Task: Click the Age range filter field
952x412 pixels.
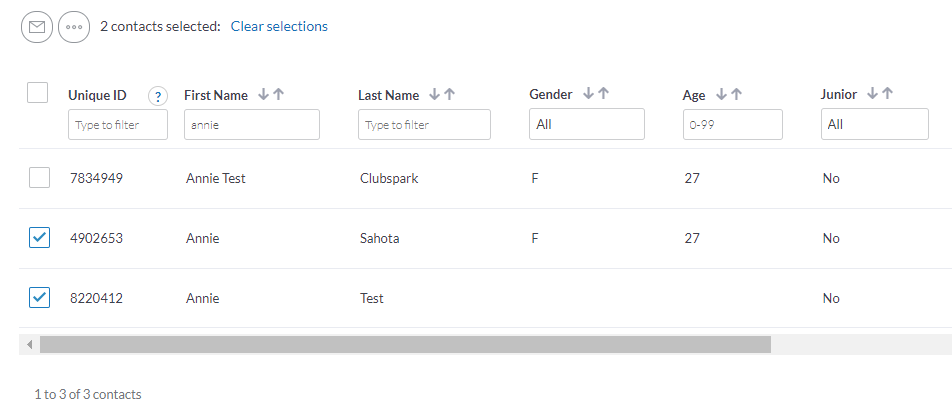Action: pos(733,124)
